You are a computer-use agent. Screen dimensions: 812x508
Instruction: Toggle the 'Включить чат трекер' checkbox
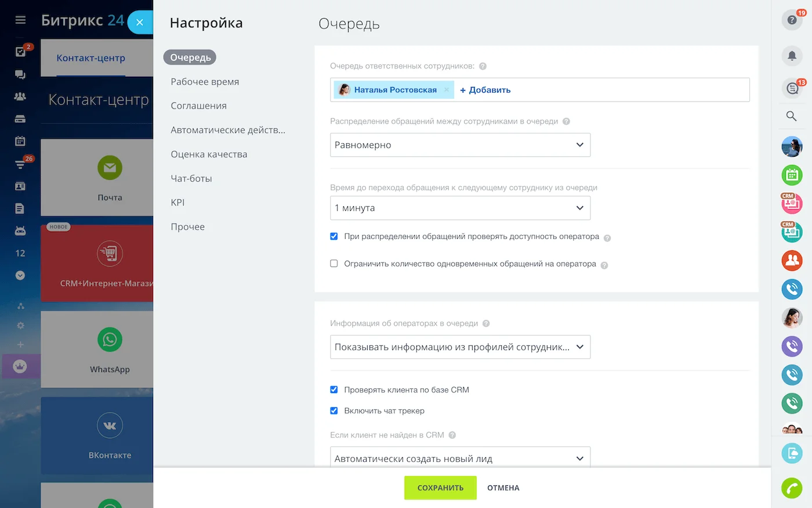click(x=333, y=410)
